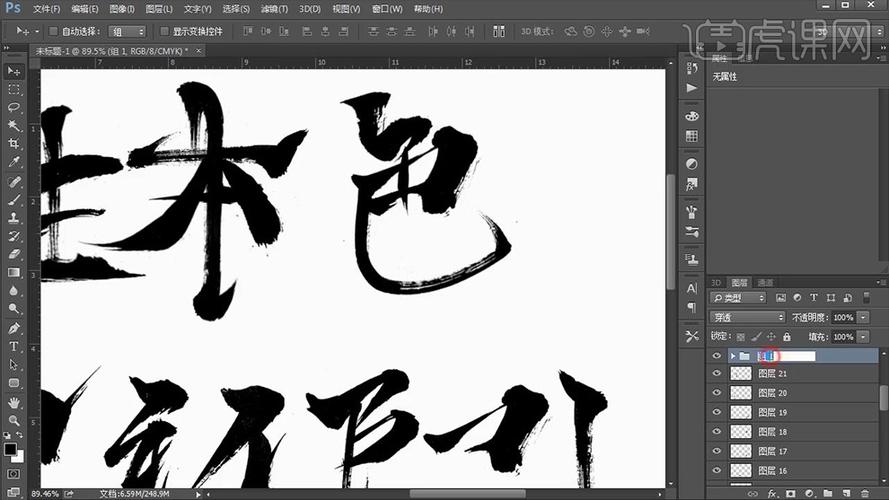Hide layer 图层 18
Viewport: 889px width, 500px height.
pyautogui.click(x=717, y=431)
